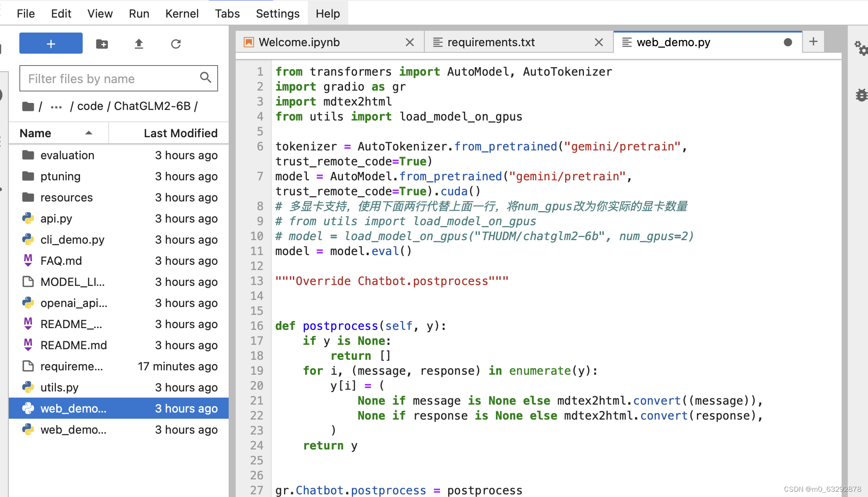Click the Filter files by name field

(110, 79)
